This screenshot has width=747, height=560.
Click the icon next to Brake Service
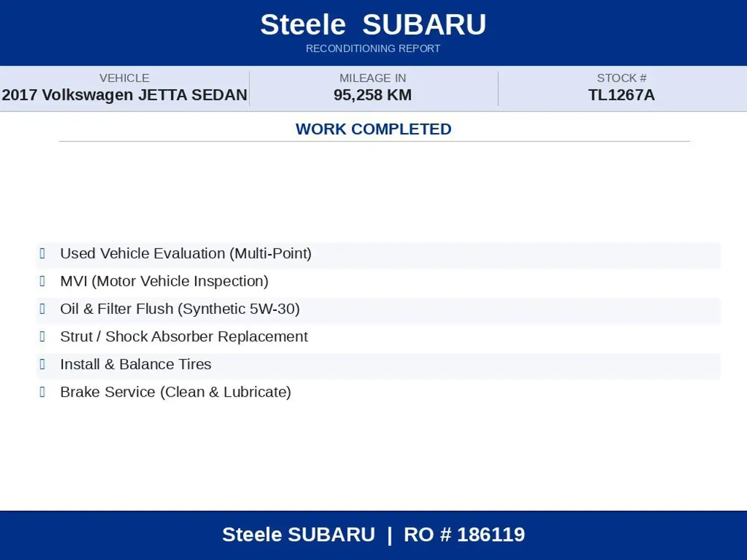[42, 392]
